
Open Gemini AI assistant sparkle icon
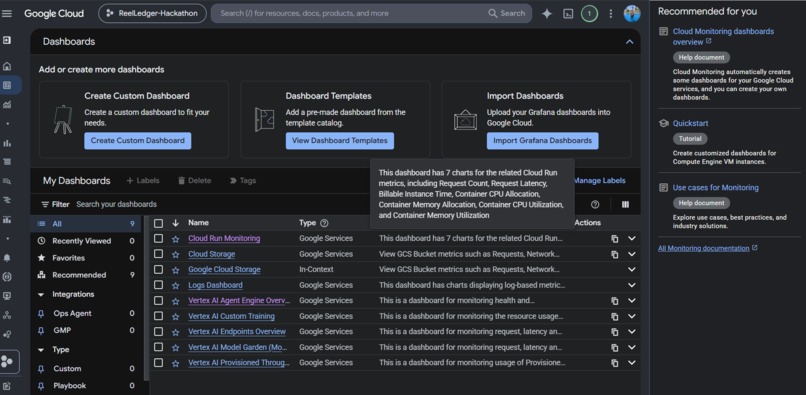[x=547, y=14]
